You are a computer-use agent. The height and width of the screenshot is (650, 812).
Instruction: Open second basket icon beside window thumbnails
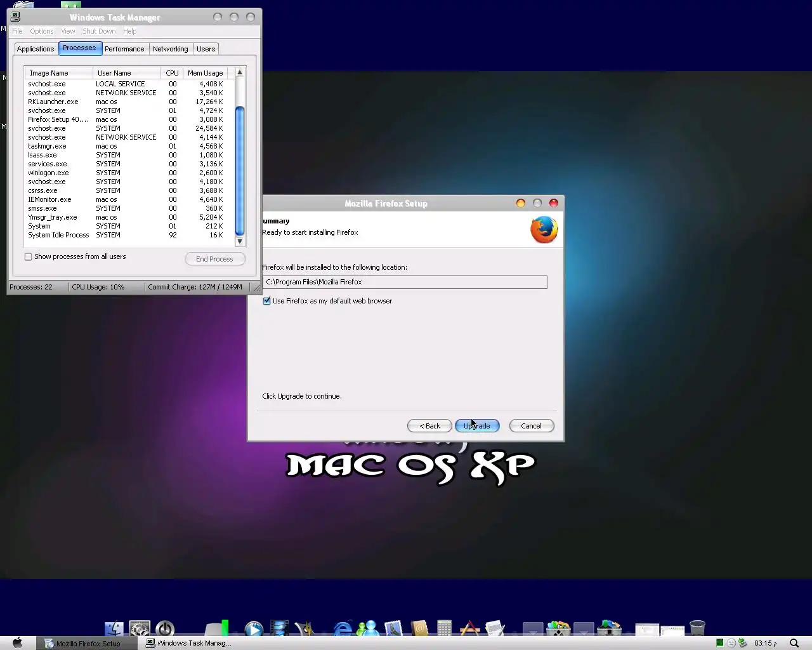[609, 628]
